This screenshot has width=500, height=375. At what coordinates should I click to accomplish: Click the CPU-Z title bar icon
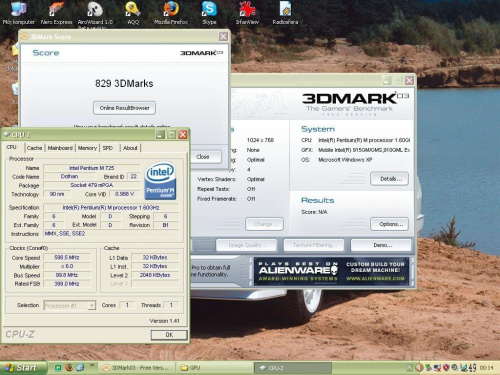(6, 134)
